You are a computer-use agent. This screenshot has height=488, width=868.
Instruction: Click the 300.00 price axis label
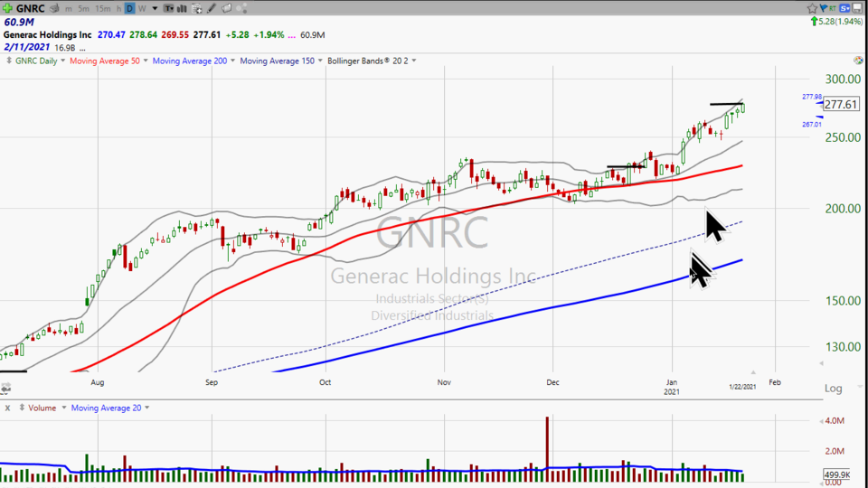[x=843, y=80]
